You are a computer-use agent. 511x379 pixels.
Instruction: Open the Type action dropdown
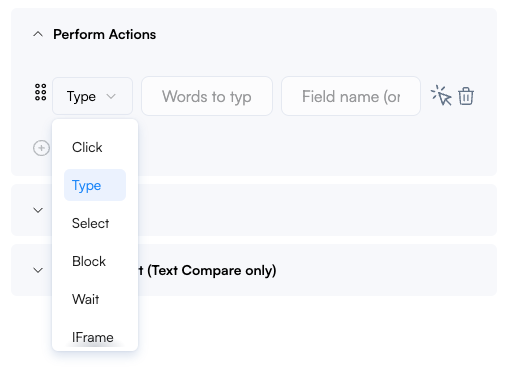[x=92, y=96]
